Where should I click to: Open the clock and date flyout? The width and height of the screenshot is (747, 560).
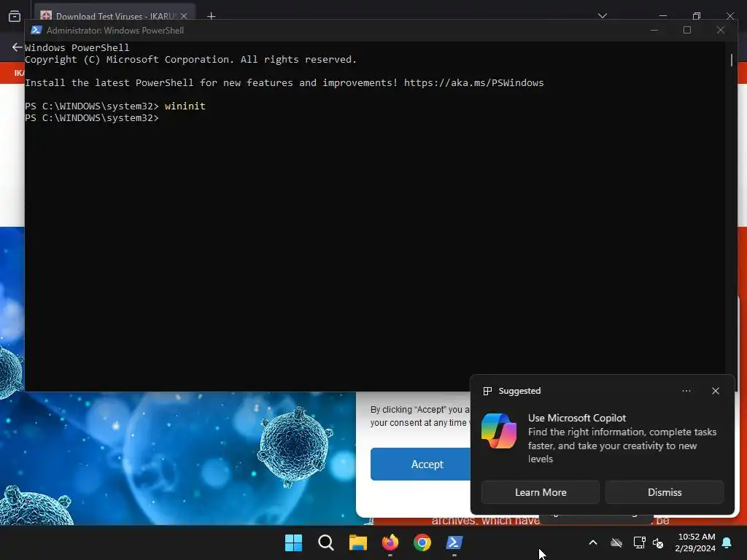pyautogui.click(x=695, y=542)
